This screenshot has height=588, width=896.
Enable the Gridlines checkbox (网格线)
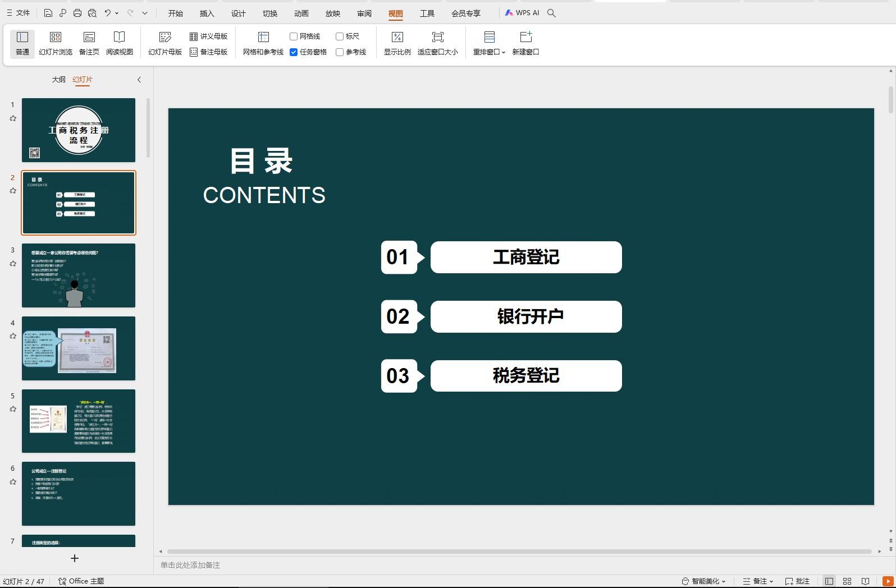click(x=294, y=36)
